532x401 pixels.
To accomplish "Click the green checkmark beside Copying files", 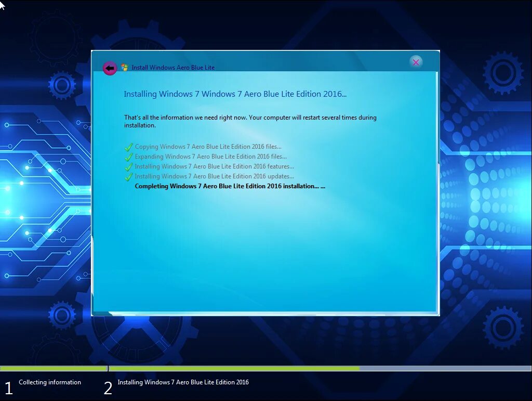I will [129, 147].
